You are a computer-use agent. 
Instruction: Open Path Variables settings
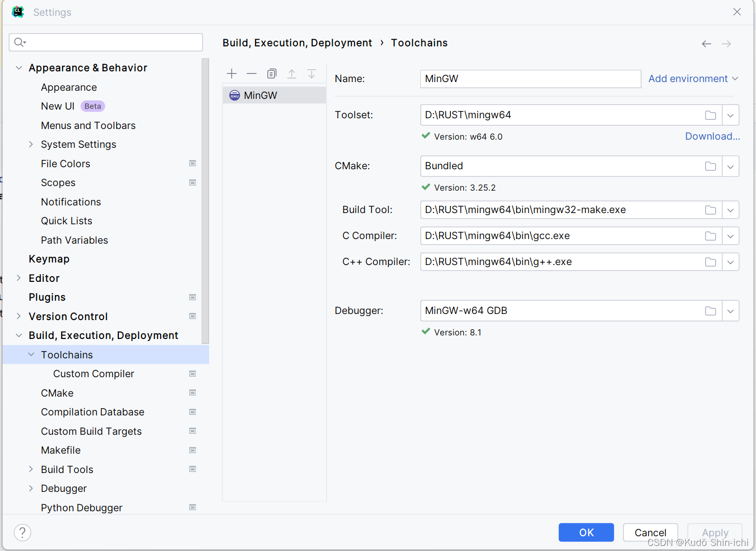[74, 240]
